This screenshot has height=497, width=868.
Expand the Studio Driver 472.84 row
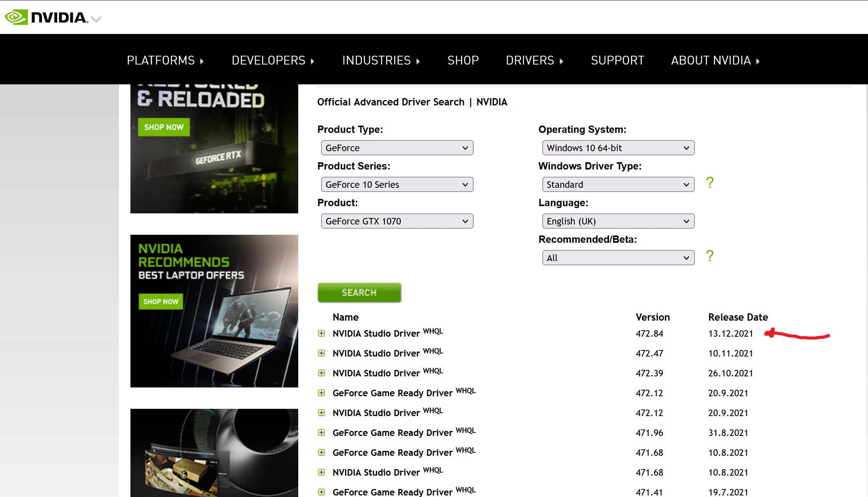pyautogui.click(x=321, y=333)
